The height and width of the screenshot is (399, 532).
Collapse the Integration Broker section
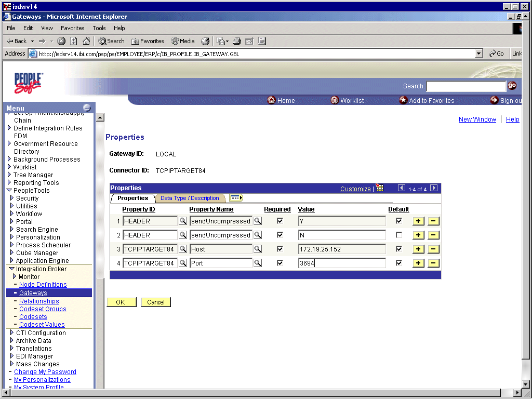click(12, 269)
